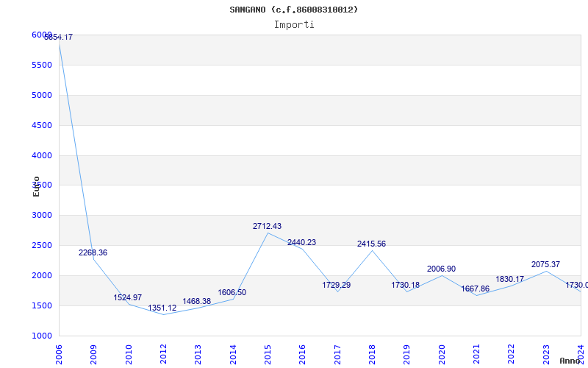Click the y-axis value 5000
This screenshot has height=368, width=588.
[42, 95]
